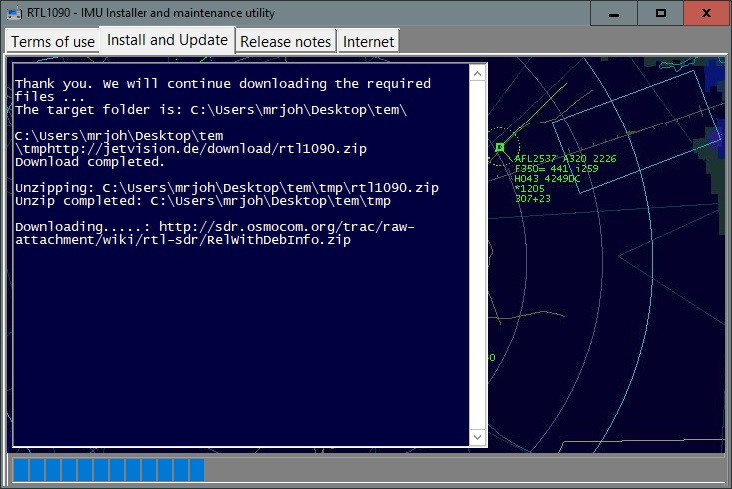Screen dimensions: 732x489
Task: Minimize the RTL1090 installer window
Action: click(x=614, y=13)
